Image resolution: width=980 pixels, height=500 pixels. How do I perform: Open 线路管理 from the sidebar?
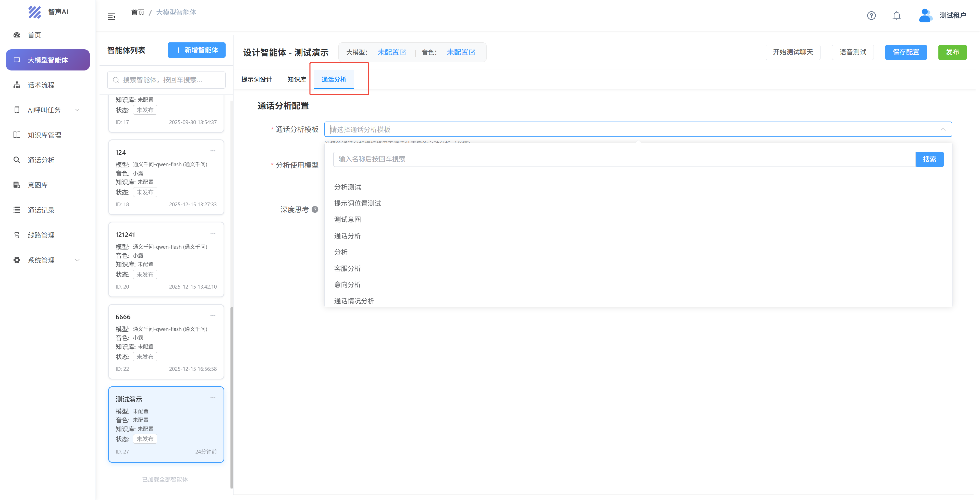pyautogui.click(x=17, y=235)
